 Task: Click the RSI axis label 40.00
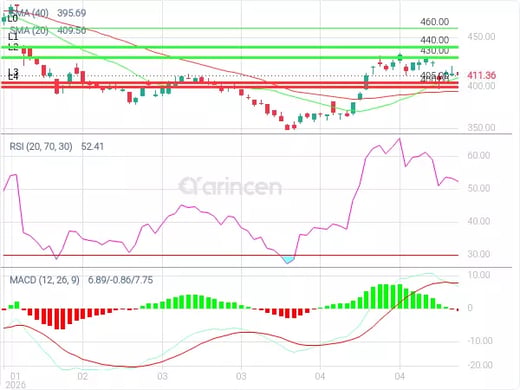coord(479,221)
